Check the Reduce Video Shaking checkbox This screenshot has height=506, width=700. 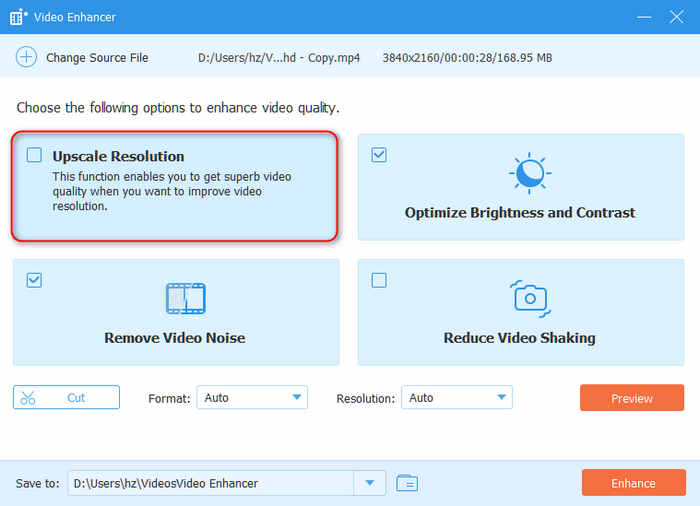(x=379, y=280)
